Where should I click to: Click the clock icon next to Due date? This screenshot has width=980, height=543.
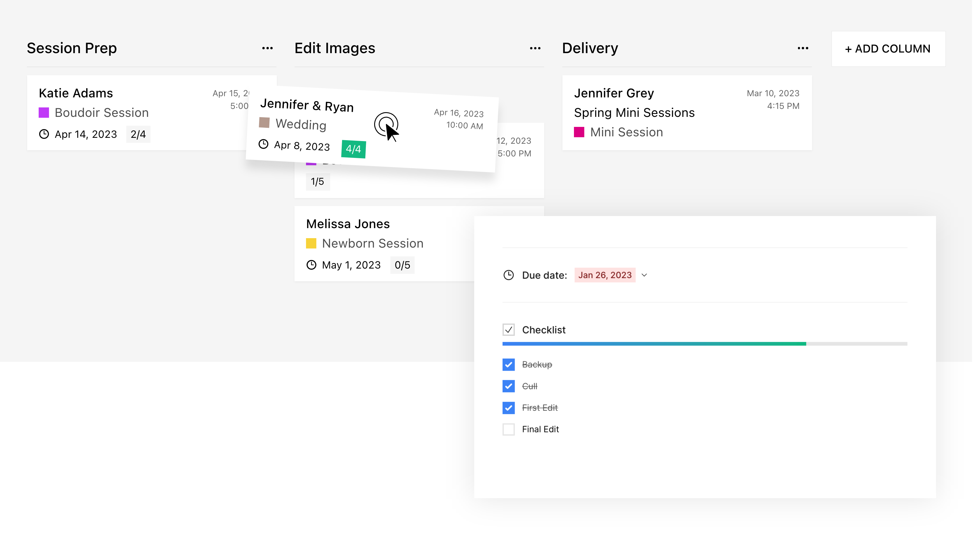click(513, 277)
